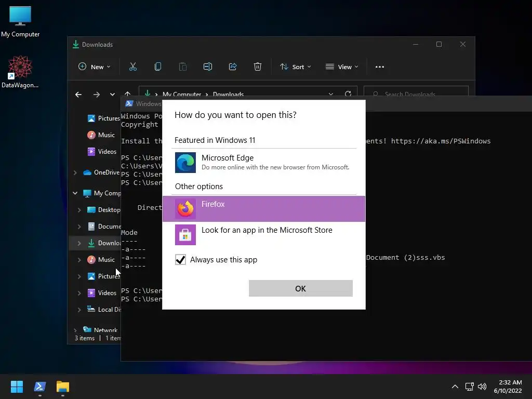Select Network in navigation pane
Image resolution: width=532 pixels, height=399 pixels.
tap(100, 329)
